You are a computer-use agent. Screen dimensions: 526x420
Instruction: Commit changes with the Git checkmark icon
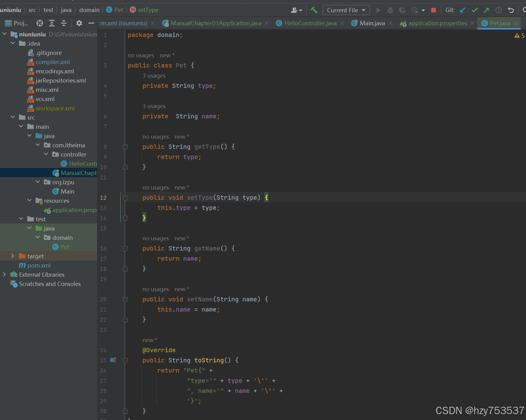tap(475, 10)
